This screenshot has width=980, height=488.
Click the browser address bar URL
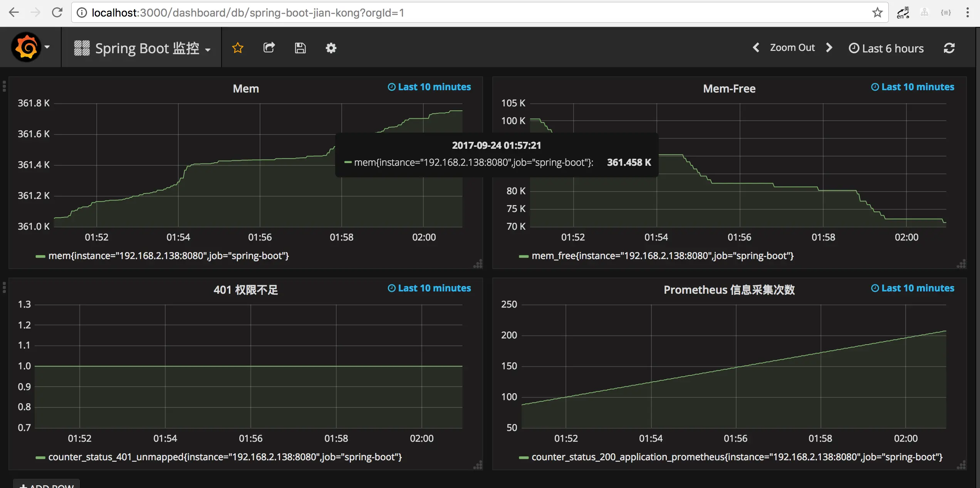tap(248, 13)
